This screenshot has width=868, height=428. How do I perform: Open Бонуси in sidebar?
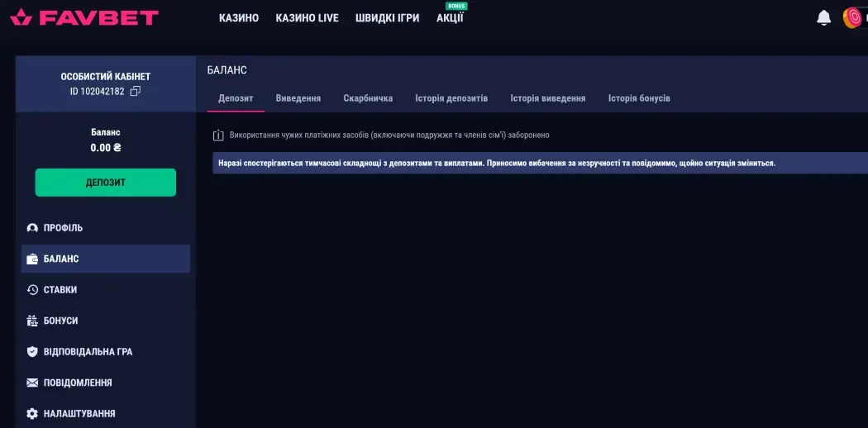(x=106, y=321)
